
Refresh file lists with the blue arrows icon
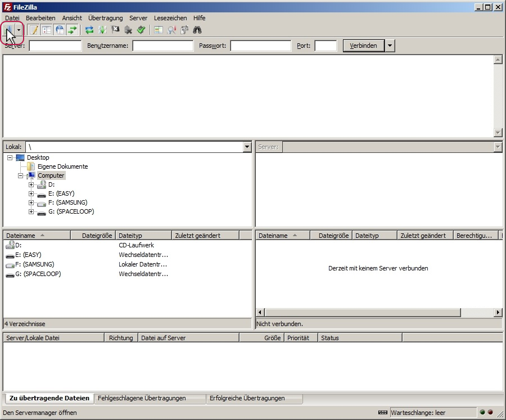(x=89, y=30)
